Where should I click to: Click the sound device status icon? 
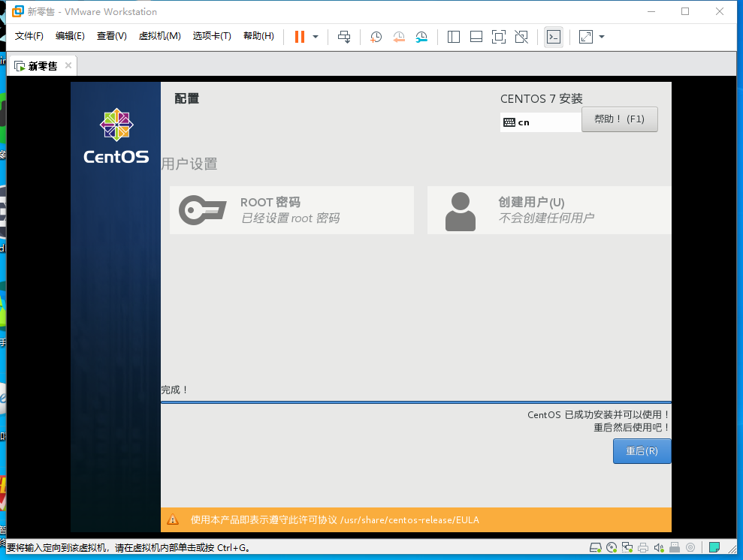tap(658, 549)
